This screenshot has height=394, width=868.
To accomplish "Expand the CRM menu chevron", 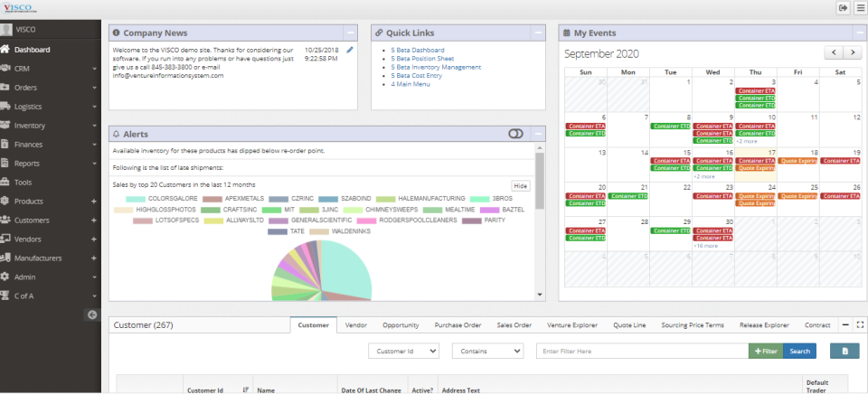I will 94,69.
